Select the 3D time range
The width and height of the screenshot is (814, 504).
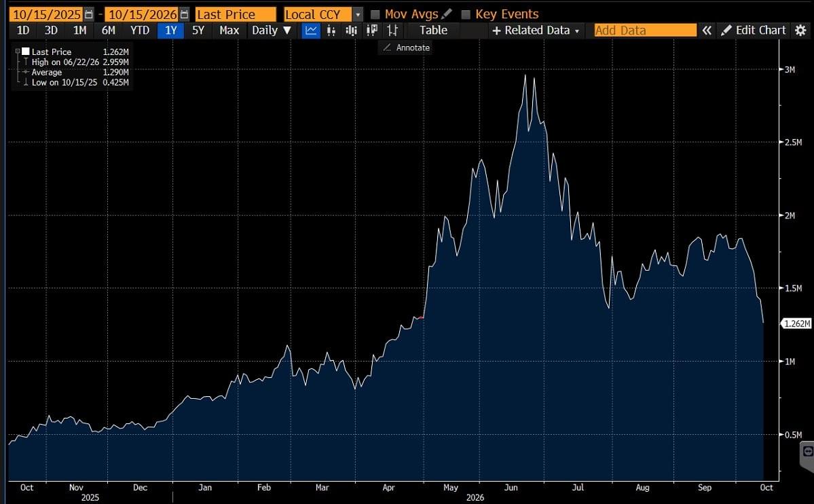coord(51,30)
